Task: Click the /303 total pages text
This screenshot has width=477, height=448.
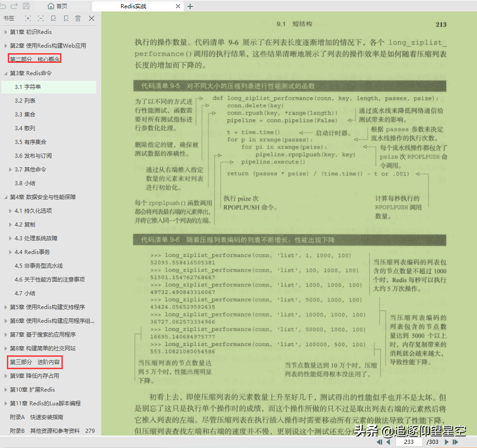Action: pyautogui.click(x=432, y=442)
